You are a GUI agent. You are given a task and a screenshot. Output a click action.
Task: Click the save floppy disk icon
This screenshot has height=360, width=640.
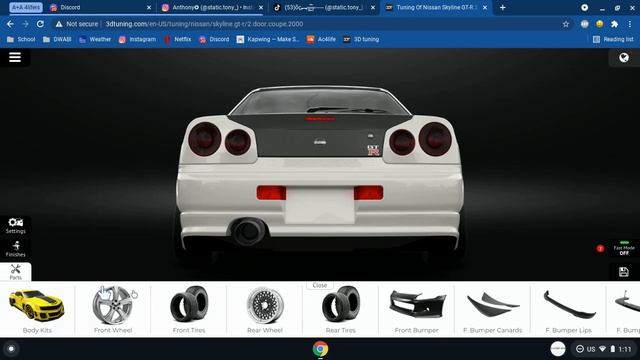pos(624,272)
